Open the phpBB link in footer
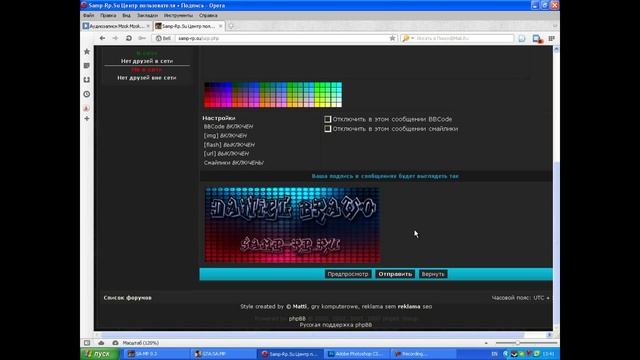Viewport: 640px width, 360px height. point(297,318)
